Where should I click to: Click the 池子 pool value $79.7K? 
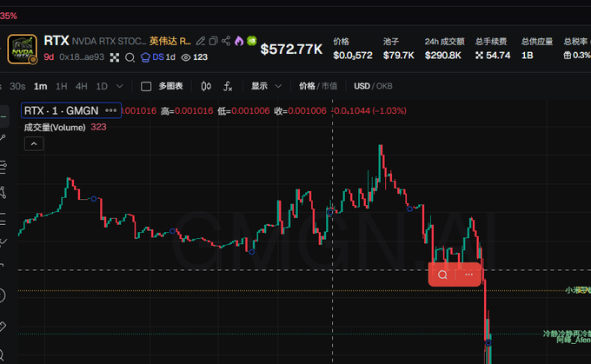point(399,56)
